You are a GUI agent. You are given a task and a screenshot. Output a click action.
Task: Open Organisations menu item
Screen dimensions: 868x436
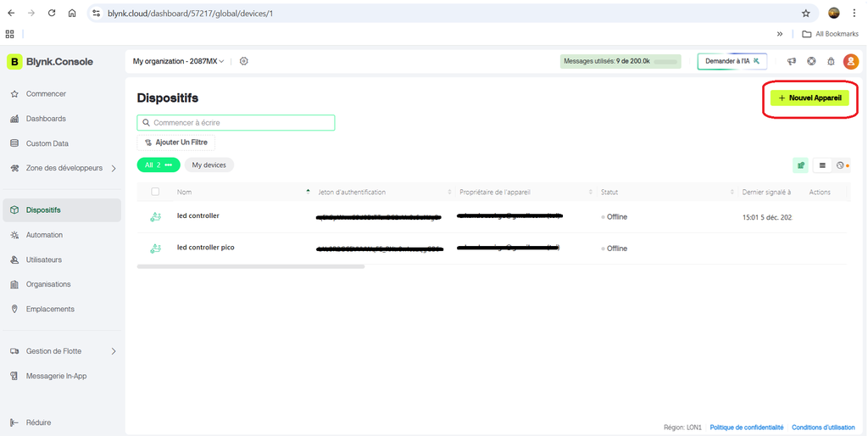(48, 284)
